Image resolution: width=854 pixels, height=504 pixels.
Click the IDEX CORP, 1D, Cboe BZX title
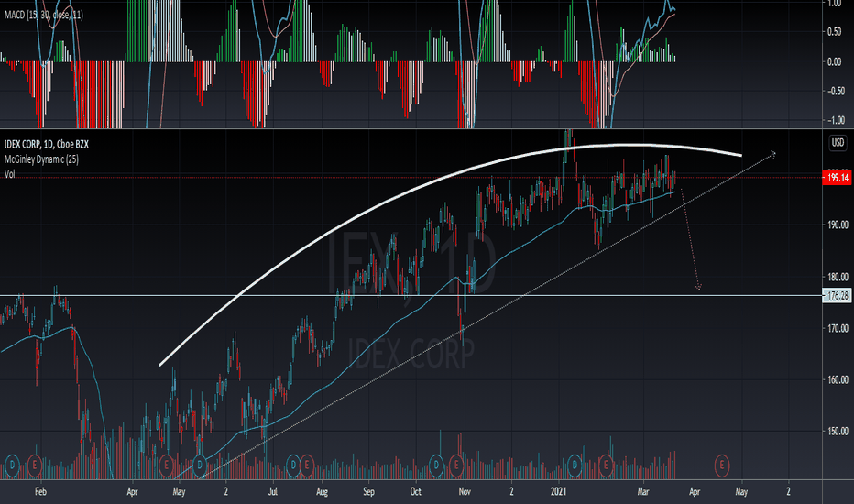coord(47,145)
